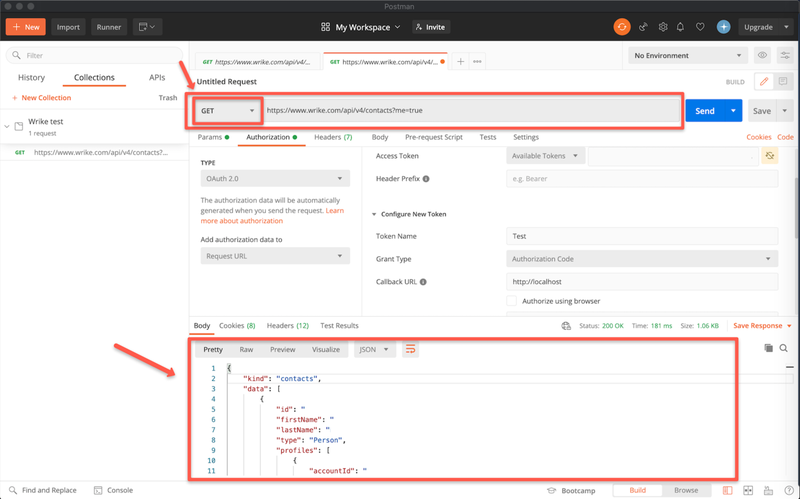Click the environment quick look eye icon

(762, 55)
